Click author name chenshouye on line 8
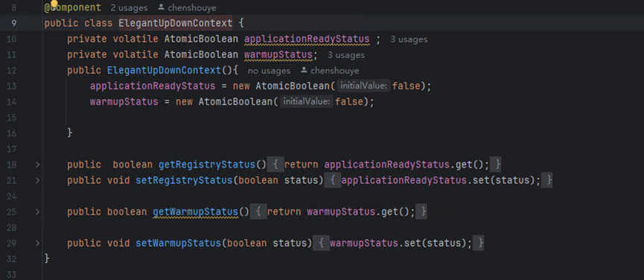Viewport: 644px width, 280px height. point(192,7)
